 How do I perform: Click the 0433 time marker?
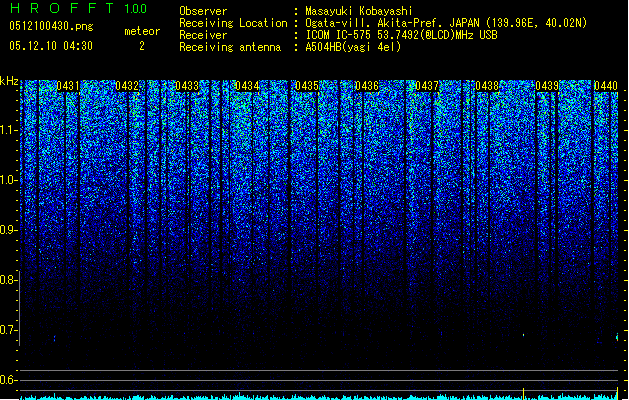pos(187,86)
